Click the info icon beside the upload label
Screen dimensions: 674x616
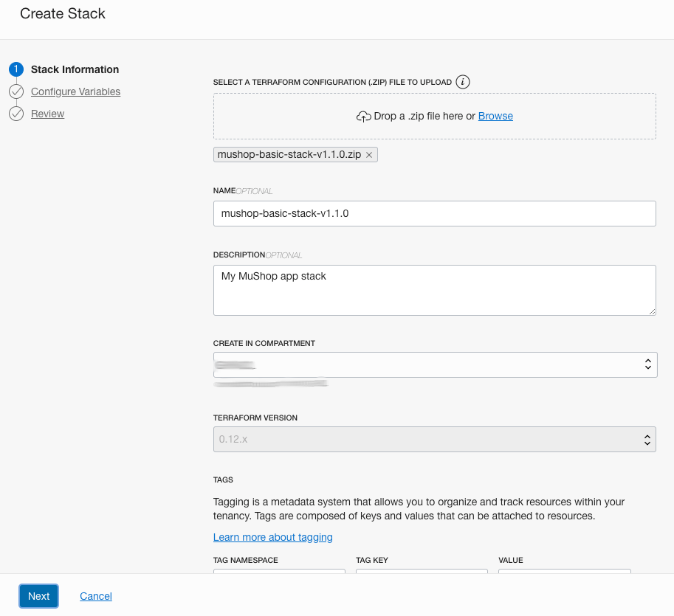coord(463,82)
